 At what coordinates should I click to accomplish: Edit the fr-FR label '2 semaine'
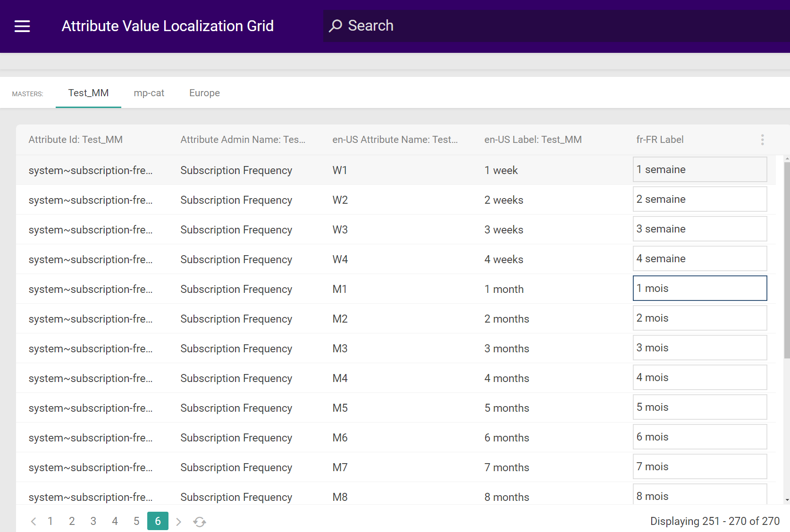pos(700,199)
